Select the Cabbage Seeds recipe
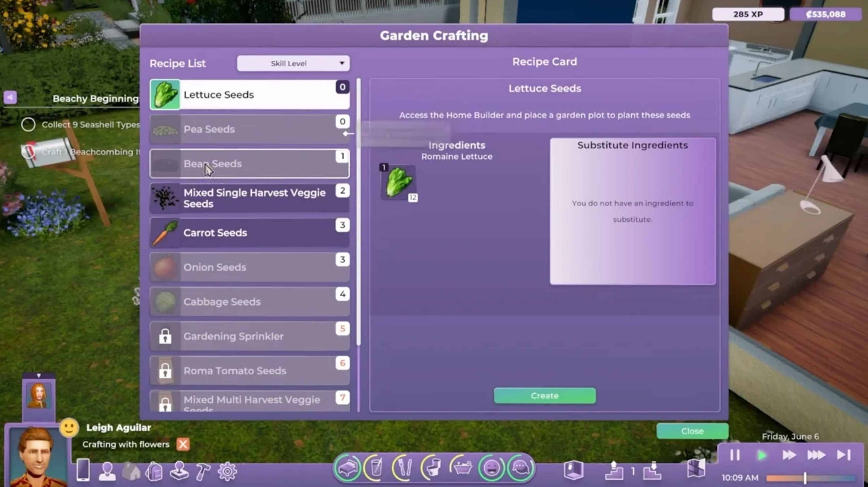This screenshot has width=868, height=487. (250, 301)
